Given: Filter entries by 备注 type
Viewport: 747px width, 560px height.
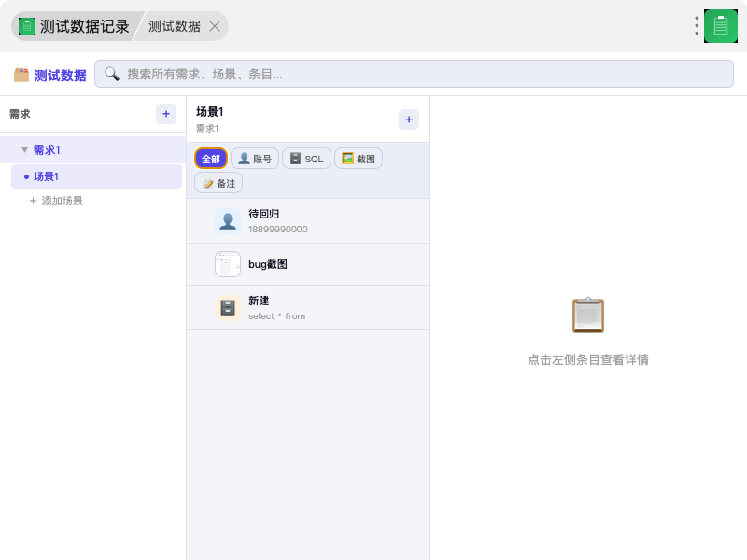Looking at the screenshot, I should tap(218, 183).
